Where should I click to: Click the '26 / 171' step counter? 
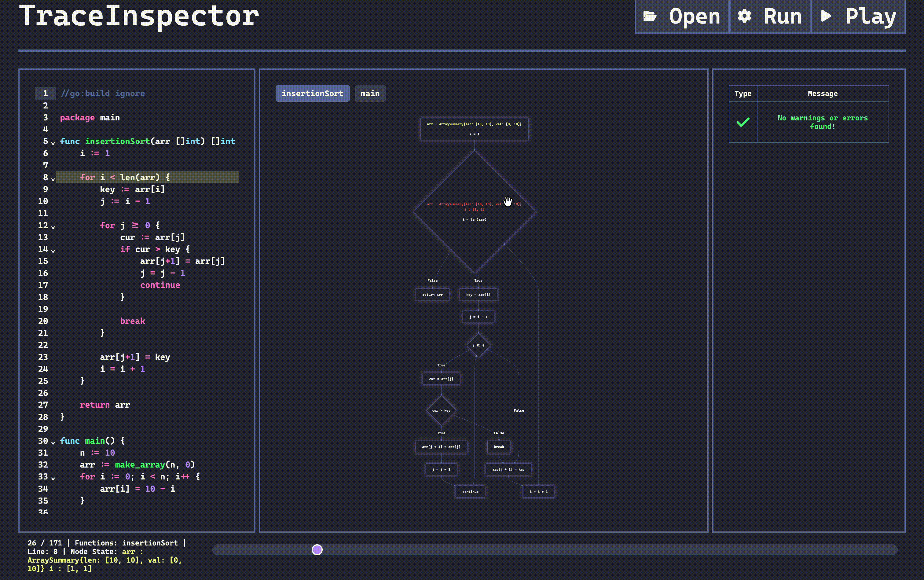tap(45, 543)
